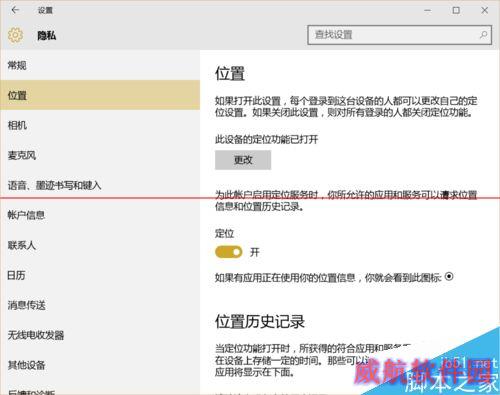Open the 麦克风 privacy settings
Viewport: 500px width, 395px height.
click(100, 155)
